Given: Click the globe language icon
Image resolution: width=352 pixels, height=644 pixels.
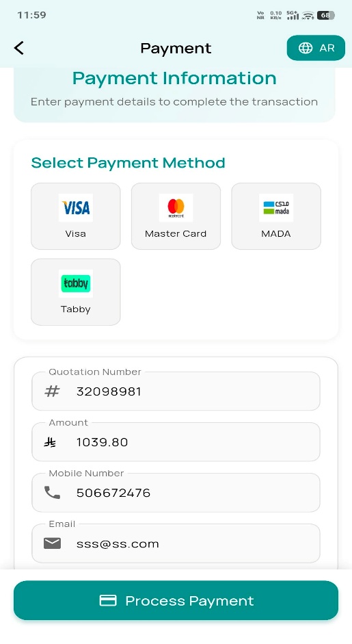Looking at the screenshot, I should pos(306,48).
